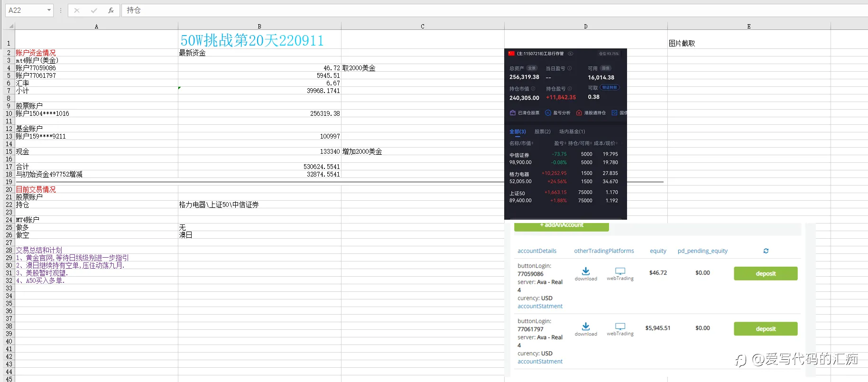The height and width of the screenshot is (382, 868).
Task: Sort by 名称/市值 column header
Action: 521,143
